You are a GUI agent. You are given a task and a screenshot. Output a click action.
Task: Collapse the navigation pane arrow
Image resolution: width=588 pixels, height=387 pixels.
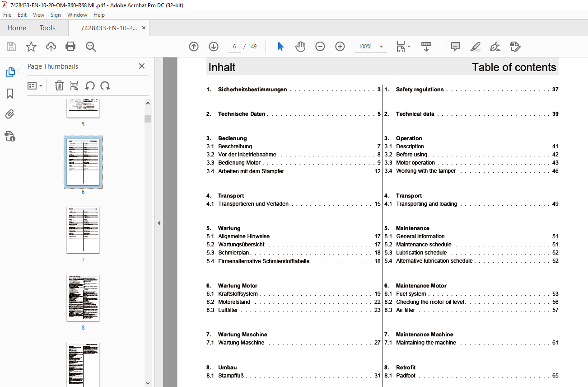tap(159, 223)
